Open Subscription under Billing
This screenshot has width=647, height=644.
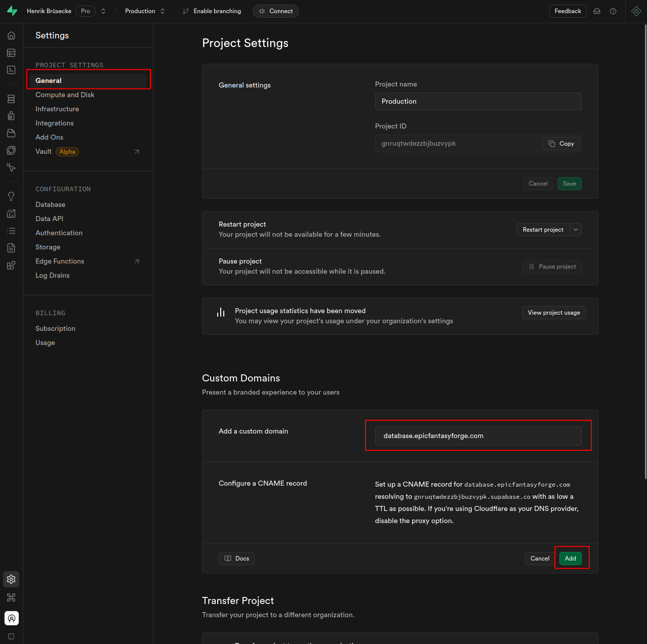point(56,328)
